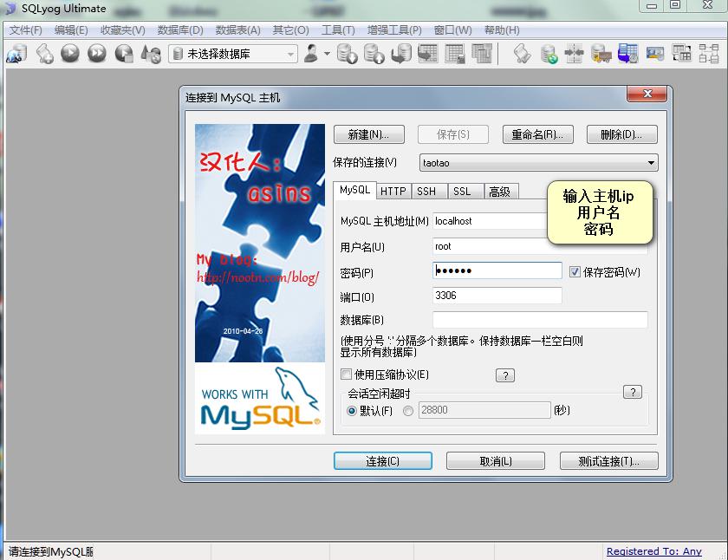The height and width of the screenshot is (560, 728).
Task: Close the 连接到 MySQL 主机 dialog
Action: tap(647, 94)
